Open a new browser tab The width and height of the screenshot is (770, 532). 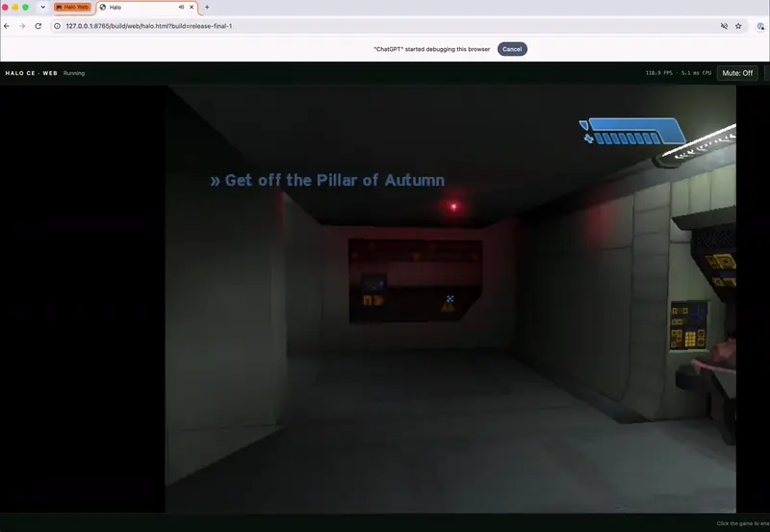click(207, 8)
